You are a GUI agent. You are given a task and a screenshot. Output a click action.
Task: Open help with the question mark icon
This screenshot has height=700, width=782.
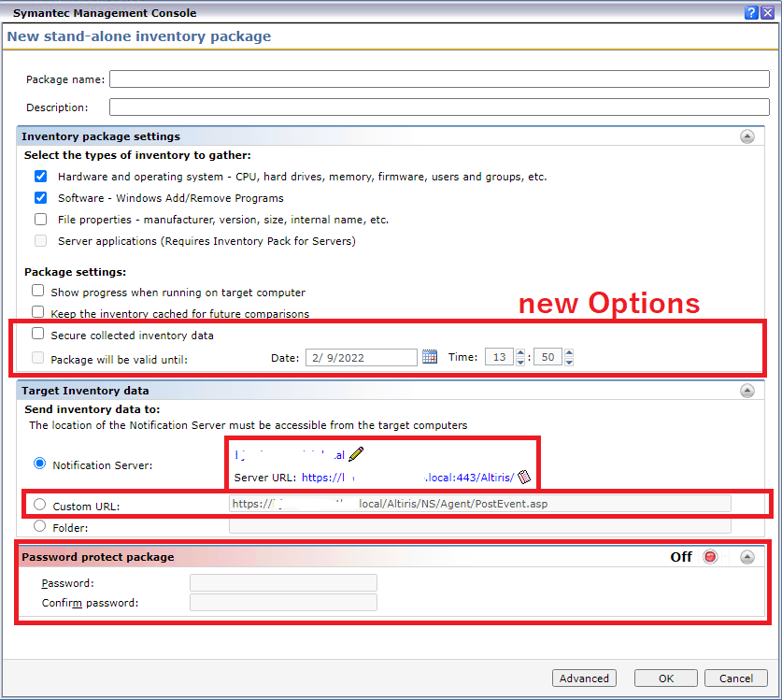[x=750, y=12]
